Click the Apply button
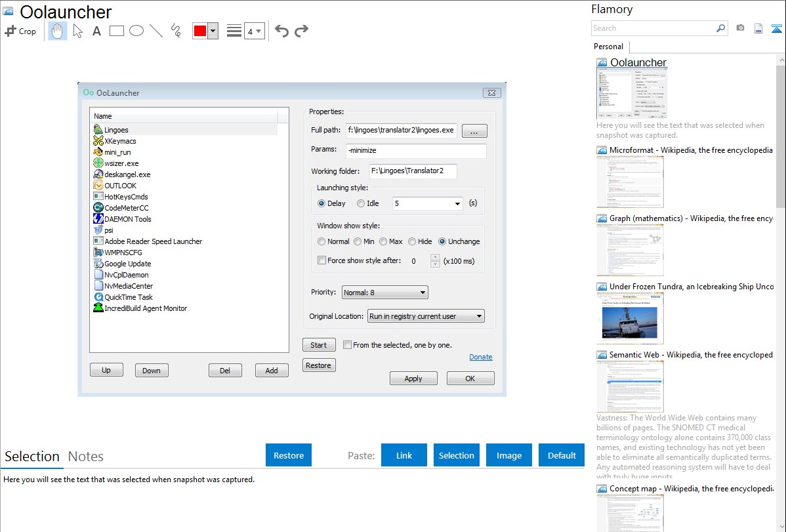786x532 pixels. [x=413, y=378]
